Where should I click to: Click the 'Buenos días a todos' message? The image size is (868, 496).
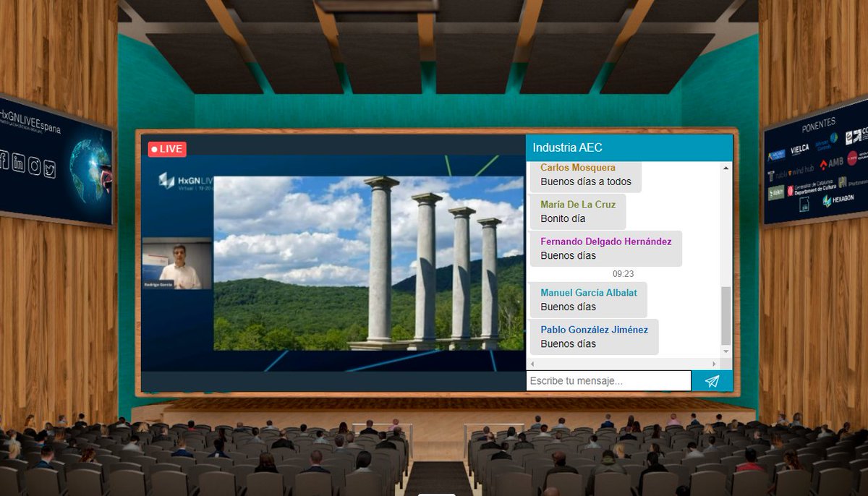click(x=586, y=181)
